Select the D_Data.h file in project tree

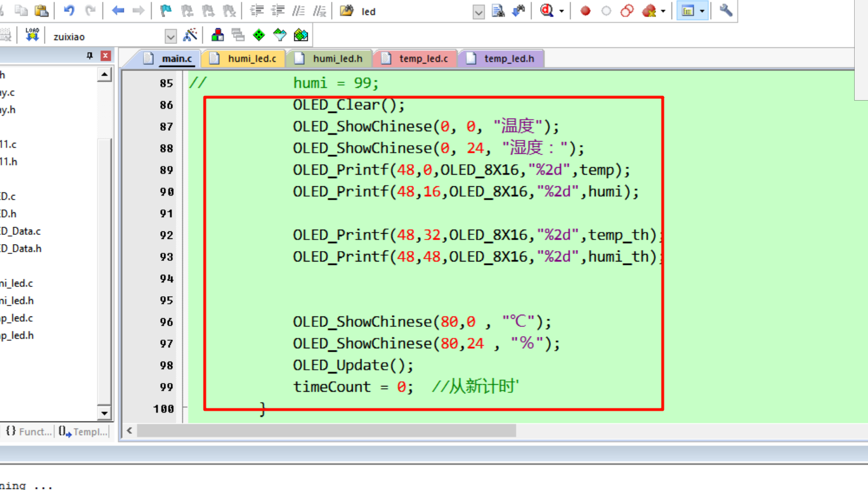pos(20,248)
